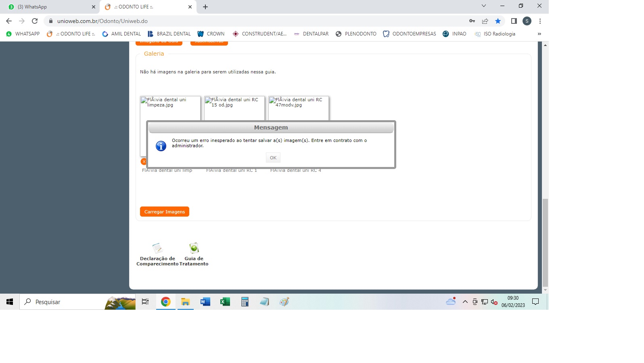Open AMIL DENTAL bookmark
Viewport: 644px width, 363px height.
121,34
